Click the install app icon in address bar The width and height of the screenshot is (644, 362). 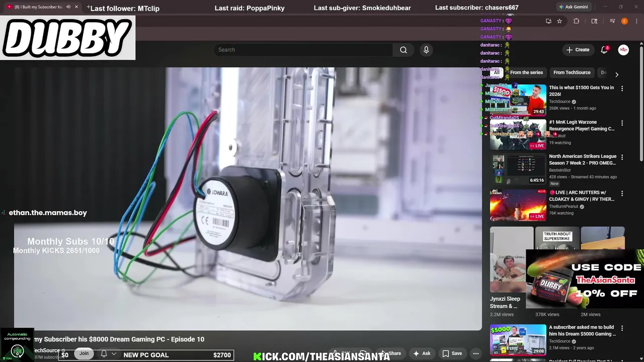(x=548, y=21)
